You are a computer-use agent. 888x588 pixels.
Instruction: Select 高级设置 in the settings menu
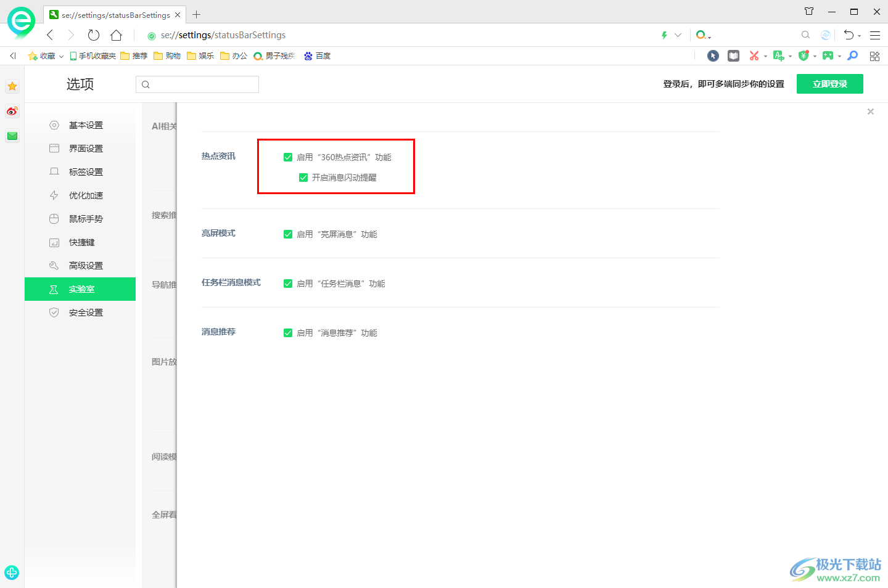pos(80,266)
